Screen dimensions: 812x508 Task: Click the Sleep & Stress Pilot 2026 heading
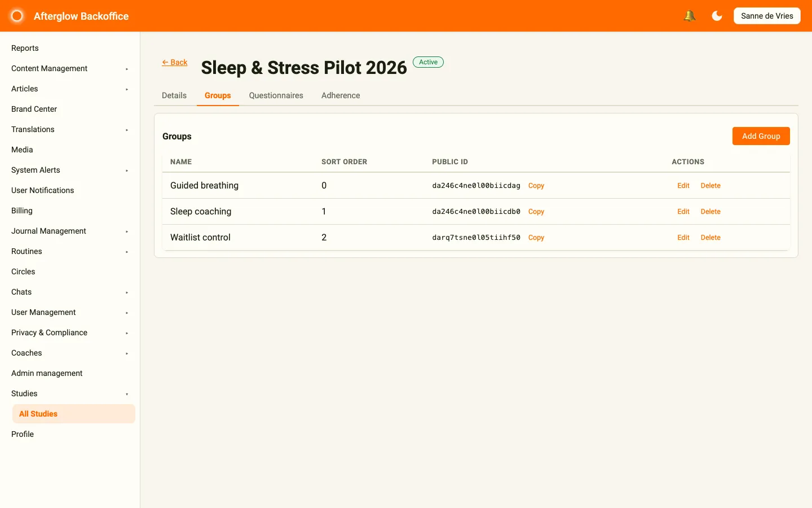point(304,68)
